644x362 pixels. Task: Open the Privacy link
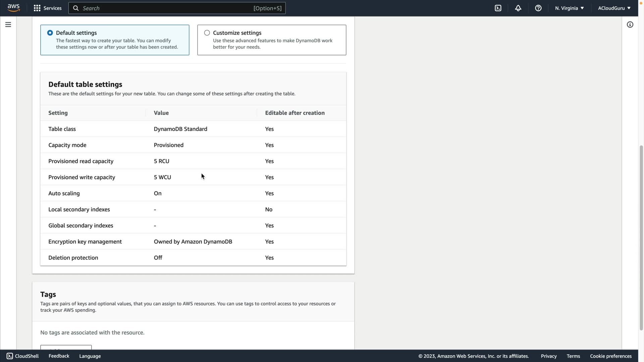548,356
